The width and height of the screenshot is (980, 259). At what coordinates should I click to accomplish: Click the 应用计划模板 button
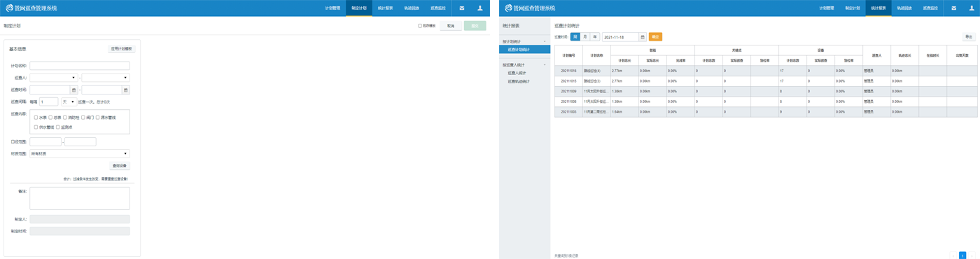click(121, 49)
